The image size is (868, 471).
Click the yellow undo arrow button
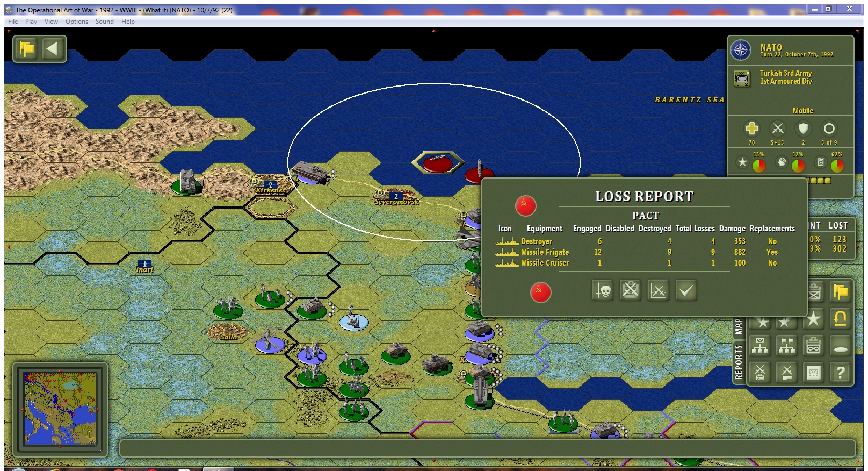pos(841,319)
